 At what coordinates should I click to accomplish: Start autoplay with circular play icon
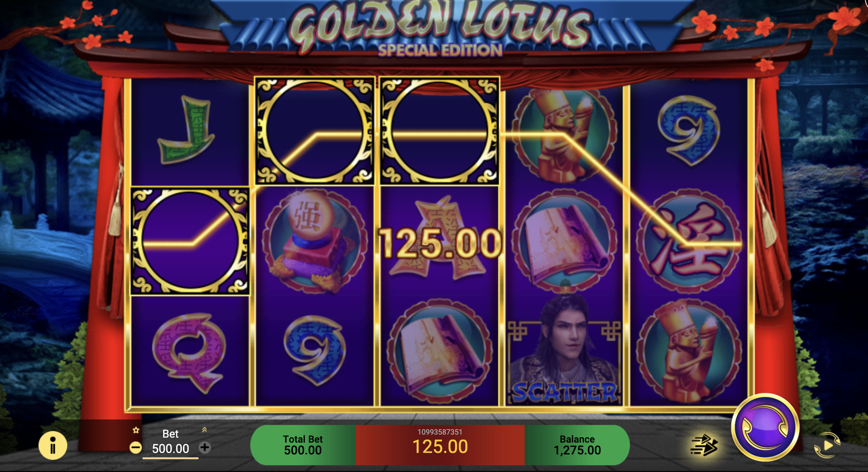click(827, 445)
